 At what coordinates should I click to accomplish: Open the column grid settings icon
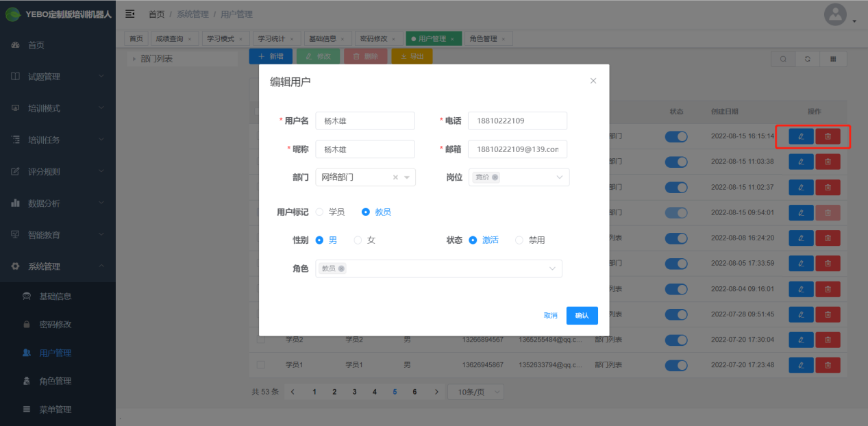click(834, 59)
